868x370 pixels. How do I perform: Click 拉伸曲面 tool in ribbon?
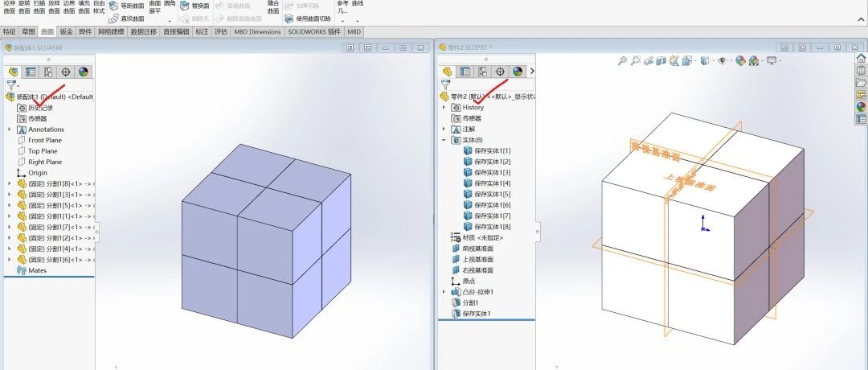pos(10,6)
